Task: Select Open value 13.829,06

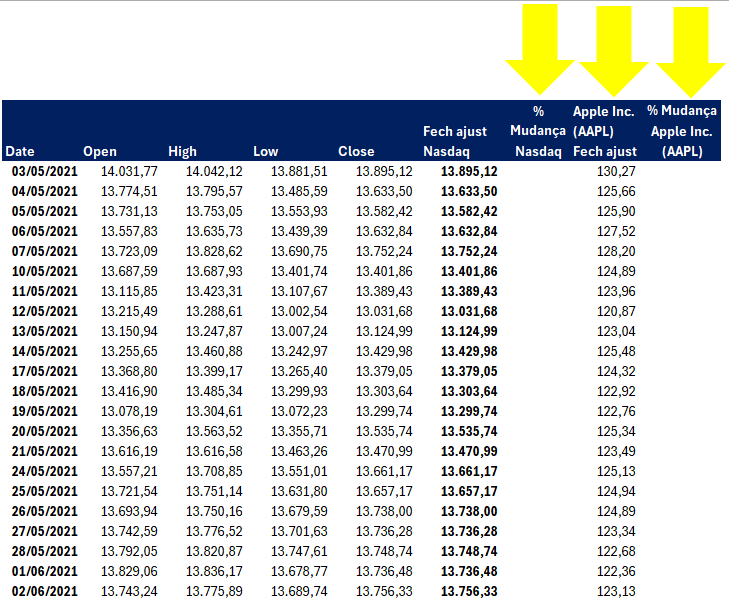Action: (129, 571)
